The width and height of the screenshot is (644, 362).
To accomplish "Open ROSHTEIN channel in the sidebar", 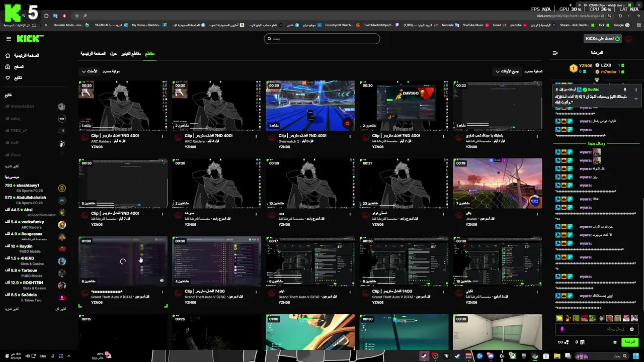I will [x=35, y=285].
